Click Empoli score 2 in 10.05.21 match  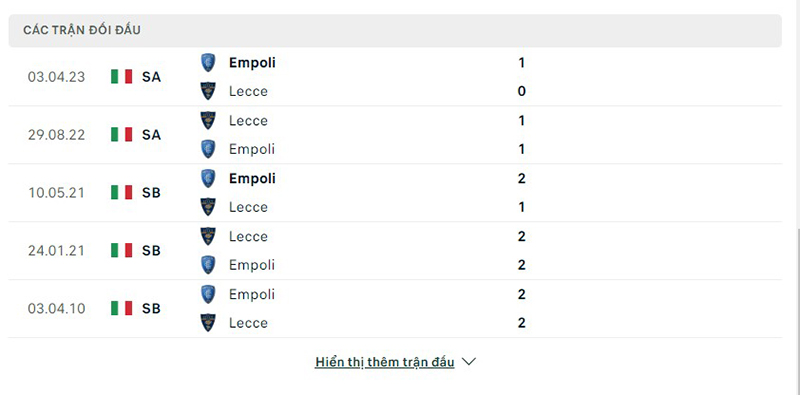521,179
